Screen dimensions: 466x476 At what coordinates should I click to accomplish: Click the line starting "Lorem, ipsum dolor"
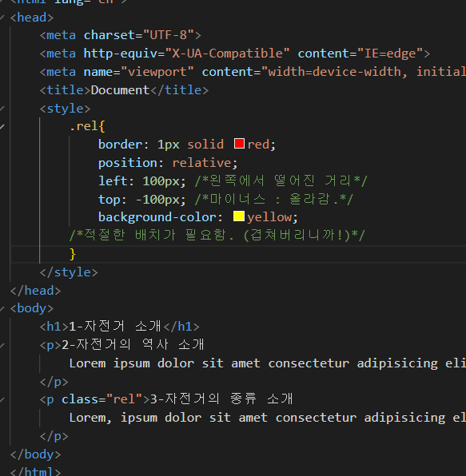coord(267,418)
